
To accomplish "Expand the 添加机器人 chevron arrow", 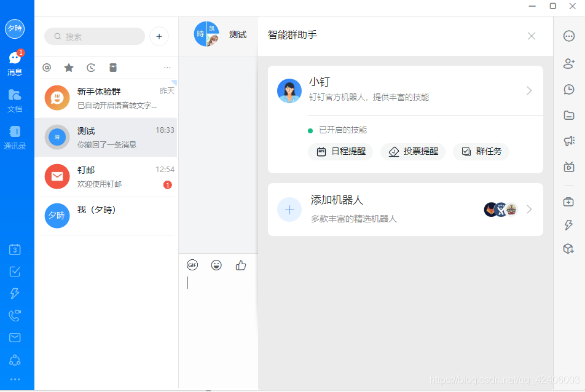I will (x=529, y=210).
